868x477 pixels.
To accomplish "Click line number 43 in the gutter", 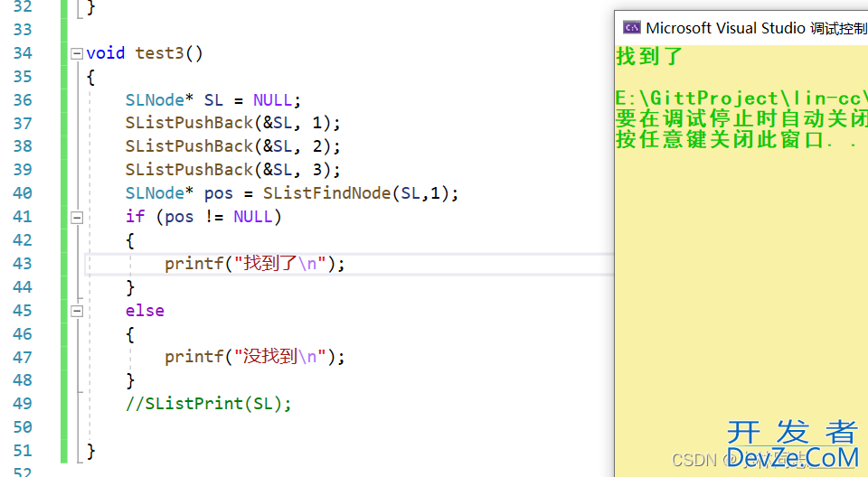I will coord(23,264).
